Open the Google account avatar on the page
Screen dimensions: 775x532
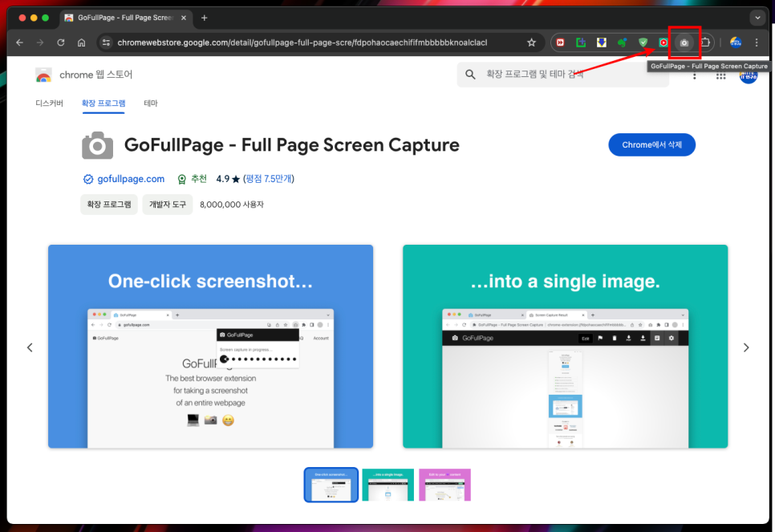pos(749,76)
